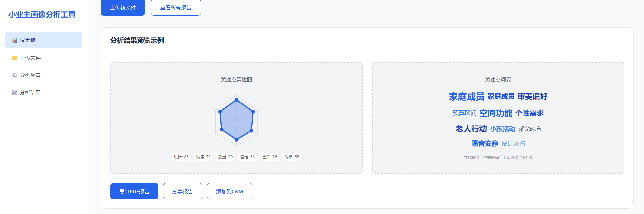Open the 仪表板 menu item
644x214 pixels.
coord(44,40)
